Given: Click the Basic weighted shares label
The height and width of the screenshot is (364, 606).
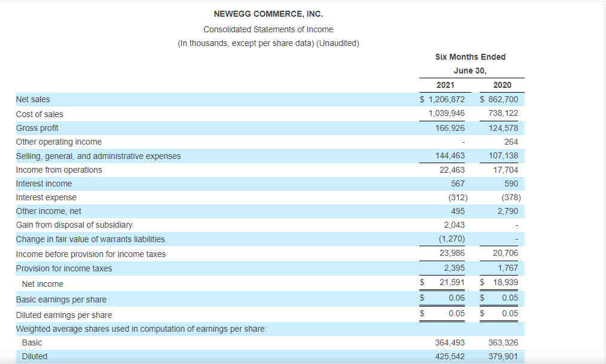Looking at the screenshot, I should click(32, 342).
